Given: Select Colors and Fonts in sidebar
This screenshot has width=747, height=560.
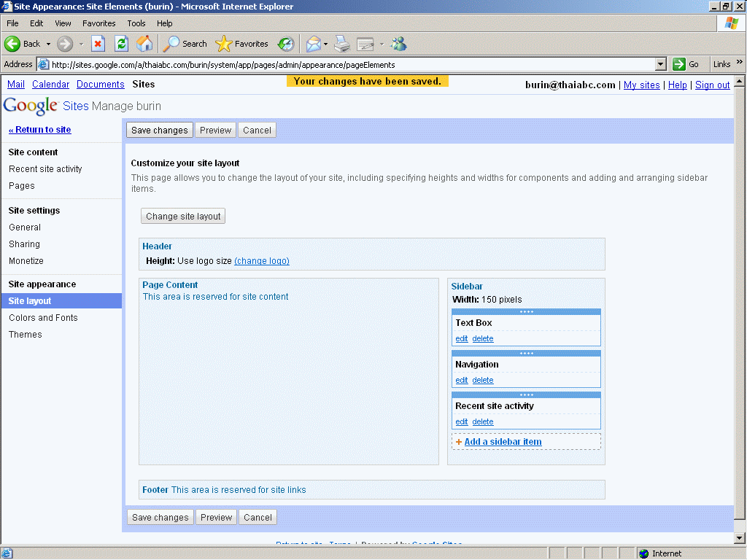Looking at the screenshot, I should [x=43, y=318].
